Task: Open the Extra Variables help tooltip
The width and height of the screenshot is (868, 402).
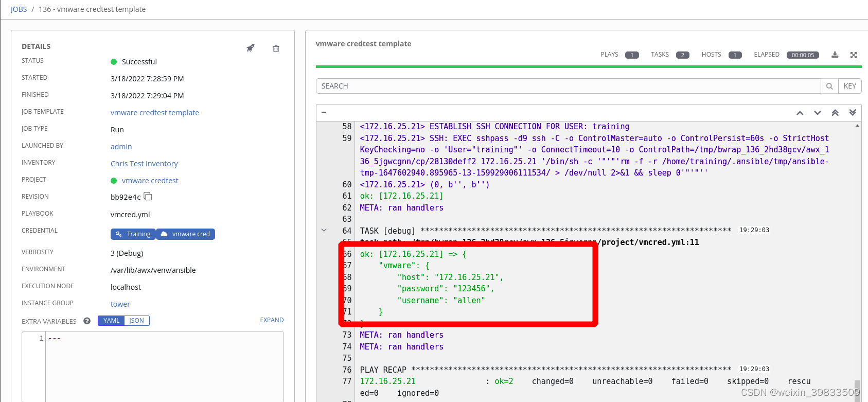Action: (x=87, y=321)
